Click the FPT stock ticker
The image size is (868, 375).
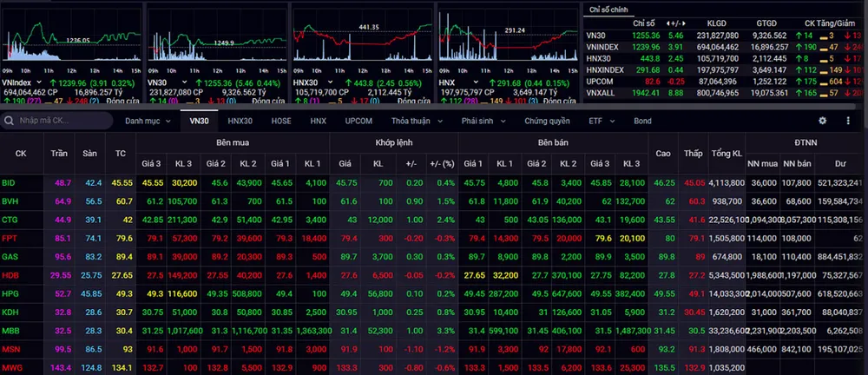(10, 238)
